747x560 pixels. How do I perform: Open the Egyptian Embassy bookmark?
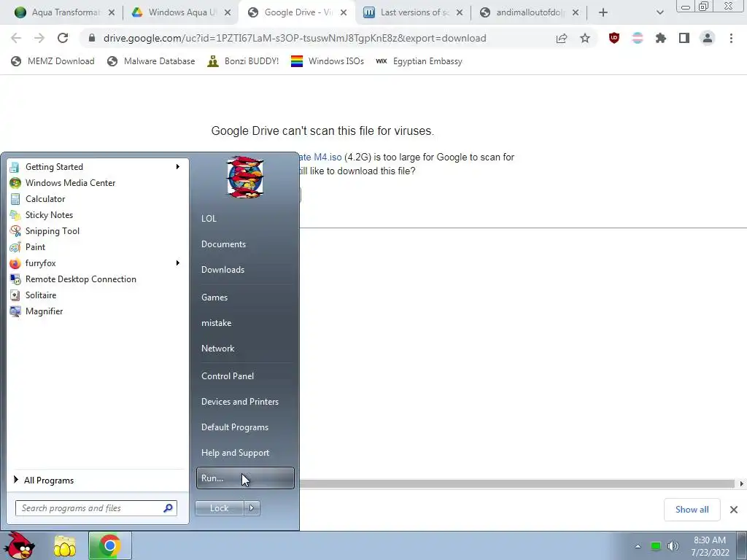tap(419, 61)
